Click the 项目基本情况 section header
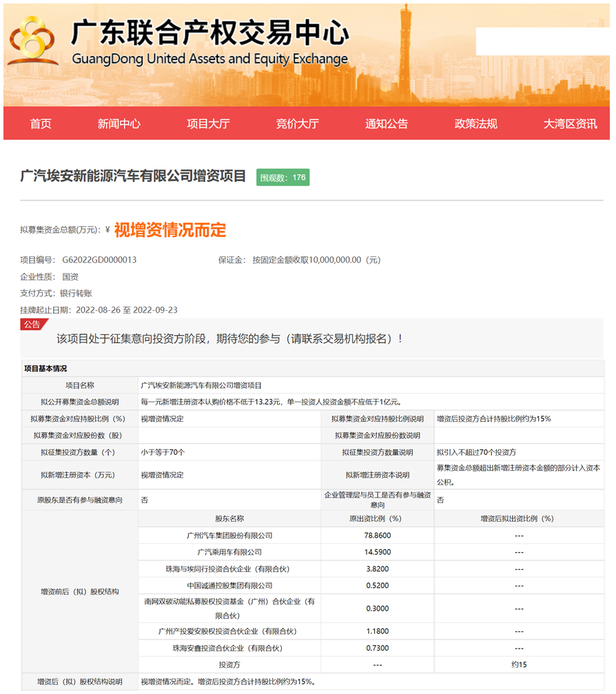The image size is (616, 694). [45, 369]
